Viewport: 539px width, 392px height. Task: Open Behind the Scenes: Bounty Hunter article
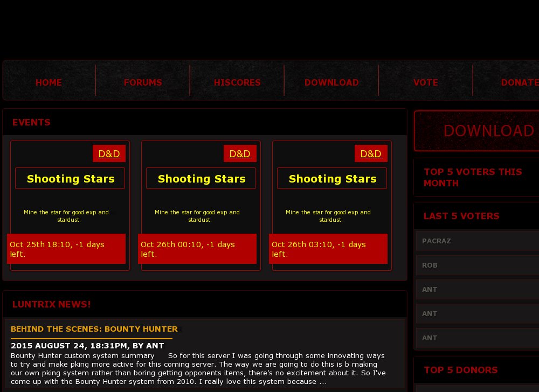click(x=94, y=329)
